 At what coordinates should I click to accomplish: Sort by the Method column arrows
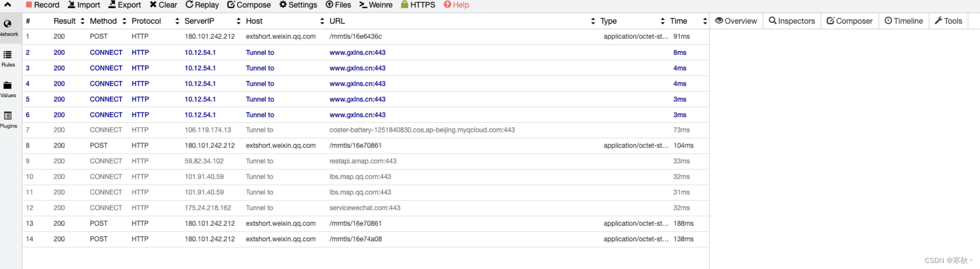click(124, 21)
